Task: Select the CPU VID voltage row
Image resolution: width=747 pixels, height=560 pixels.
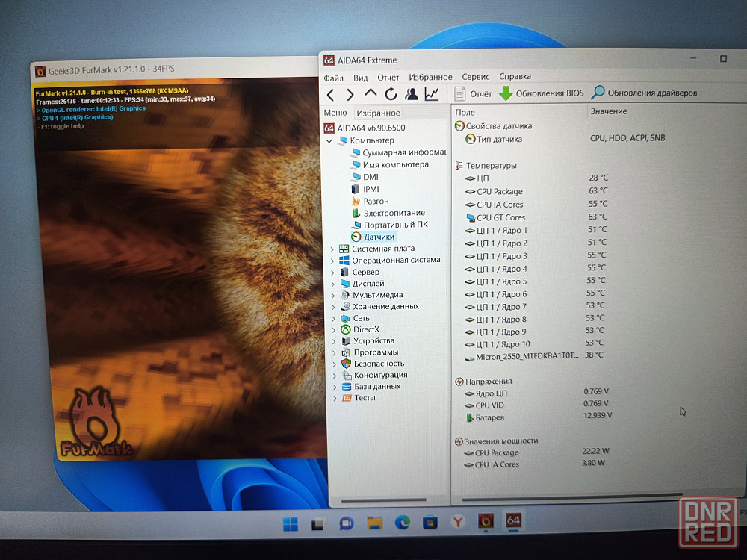Action: 537,405
